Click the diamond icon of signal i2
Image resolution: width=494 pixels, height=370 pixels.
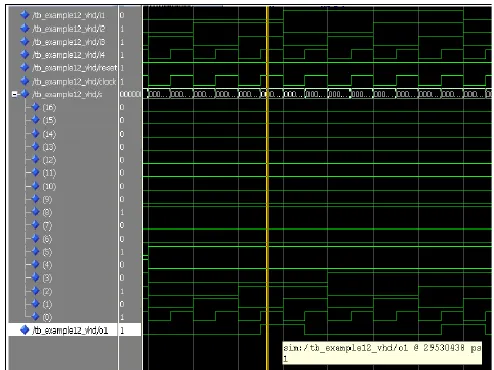pos(25,28)
